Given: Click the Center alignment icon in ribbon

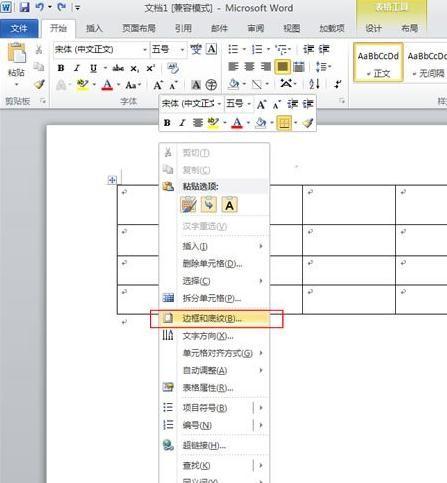Looking at the screenshot, I should [x=249, y=67].
